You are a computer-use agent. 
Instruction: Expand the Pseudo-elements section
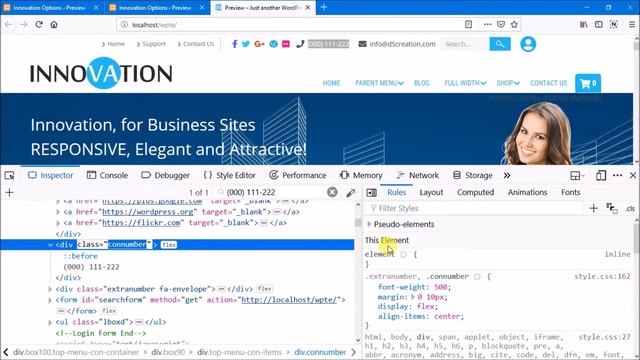[x=369, y=224]
